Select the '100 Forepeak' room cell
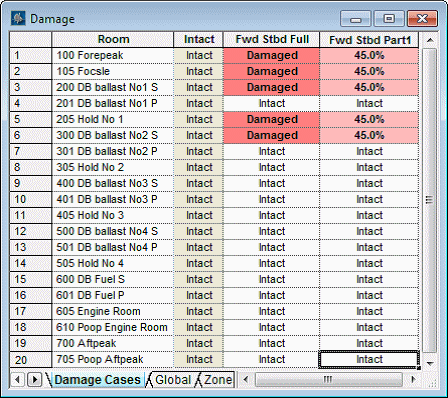The width and height of the screenshot is (448, 398). tap(113, 55)
